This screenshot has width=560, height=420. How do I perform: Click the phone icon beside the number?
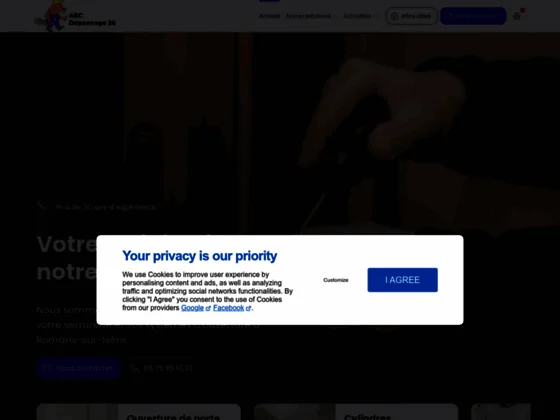point(135,368)
